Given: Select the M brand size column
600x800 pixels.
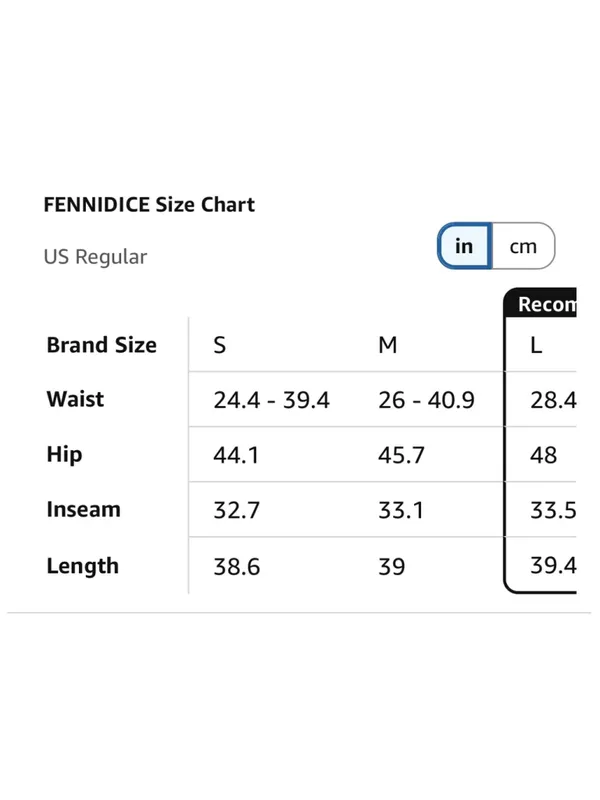Looking at the screenshot, I should pyautogui.click(x=388, y=345).
